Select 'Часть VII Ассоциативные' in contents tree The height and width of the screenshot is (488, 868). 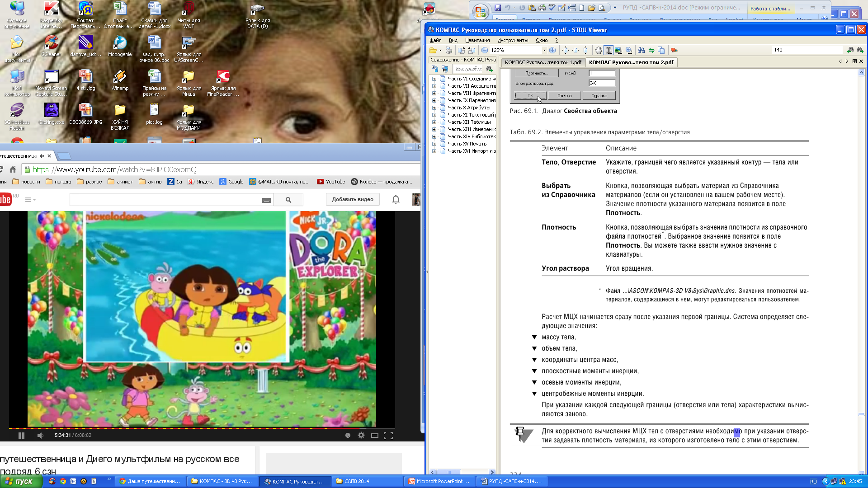(472, 86)
